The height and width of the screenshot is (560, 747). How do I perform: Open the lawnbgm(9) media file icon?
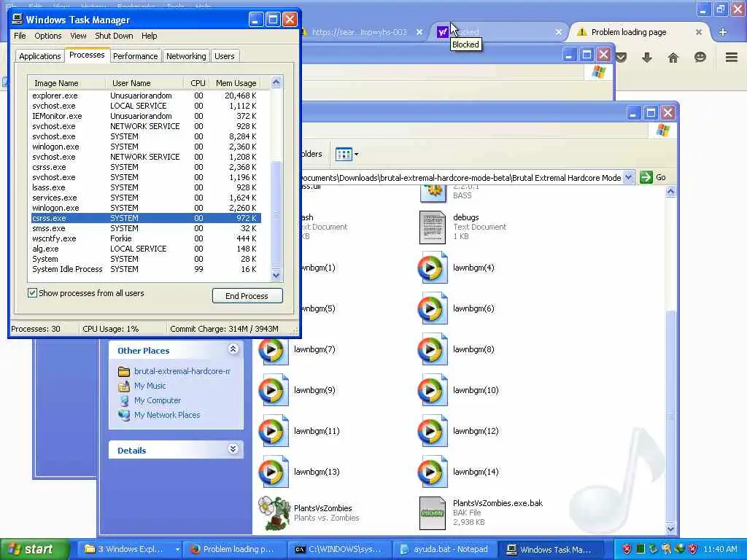pyautogui.click(x=273, y=391)
